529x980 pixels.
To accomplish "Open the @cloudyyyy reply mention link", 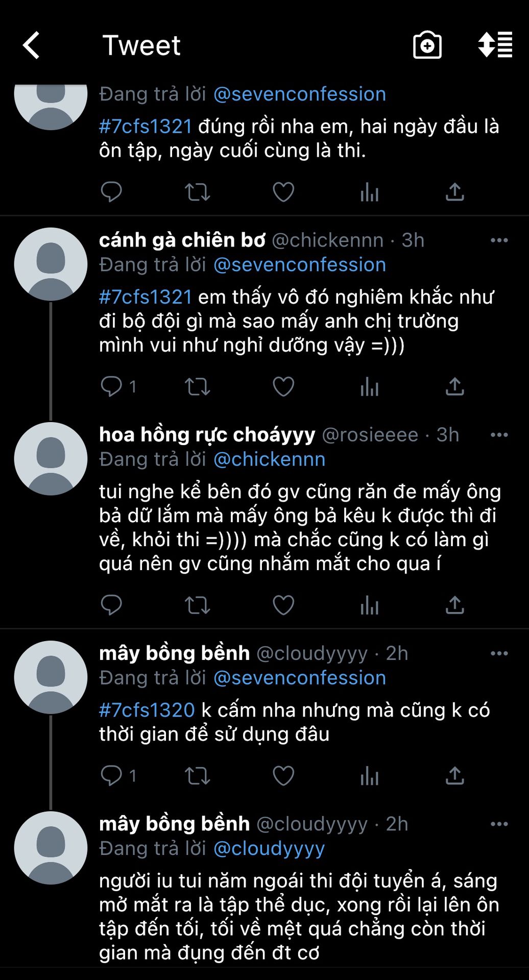I will pyautogui.click(x=269, y=848).
